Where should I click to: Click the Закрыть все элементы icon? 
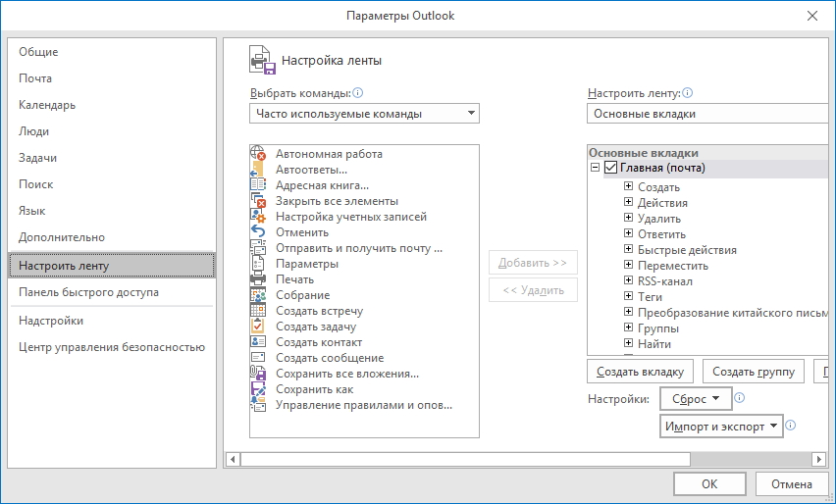pyautogui.click(x=258, y=201)
